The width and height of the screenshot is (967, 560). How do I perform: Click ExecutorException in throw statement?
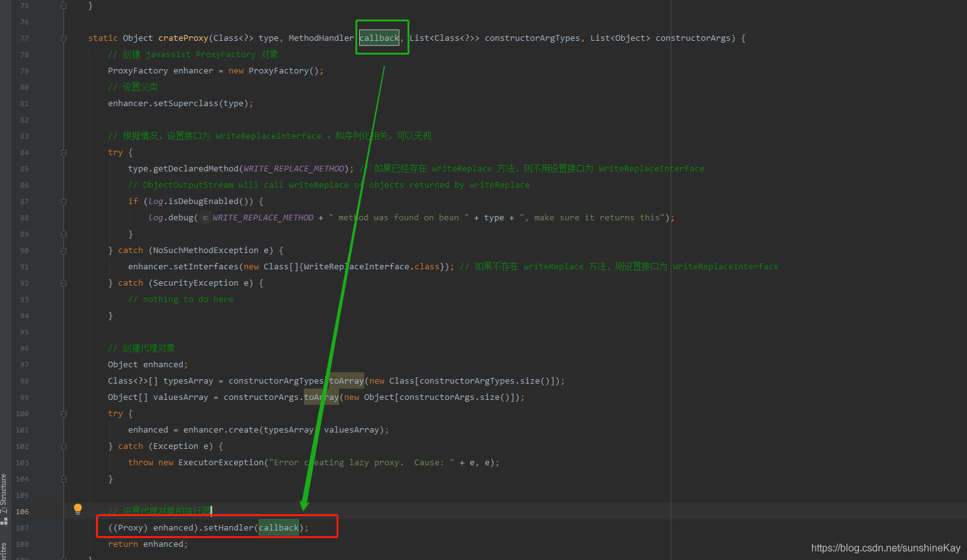point(221,463)
